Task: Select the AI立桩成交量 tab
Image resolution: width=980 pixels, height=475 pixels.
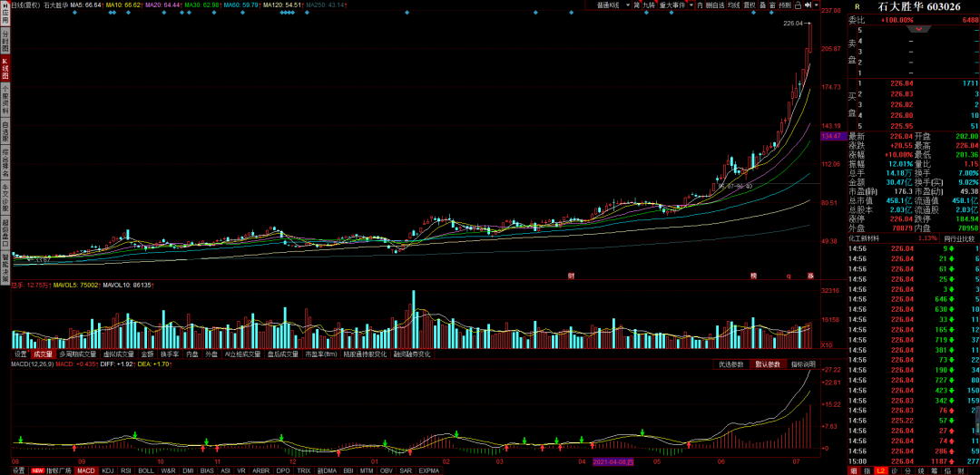Action: click(x=242, y=354)
